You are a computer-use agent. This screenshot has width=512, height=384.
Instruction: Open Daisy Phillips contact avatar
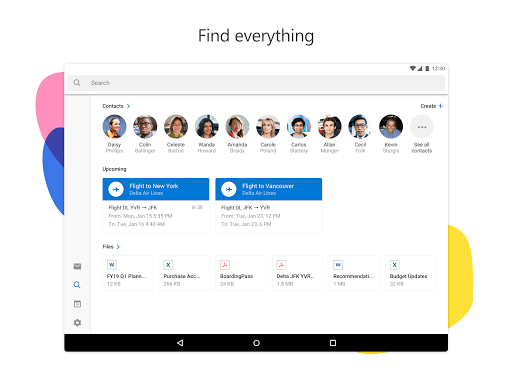114,127
